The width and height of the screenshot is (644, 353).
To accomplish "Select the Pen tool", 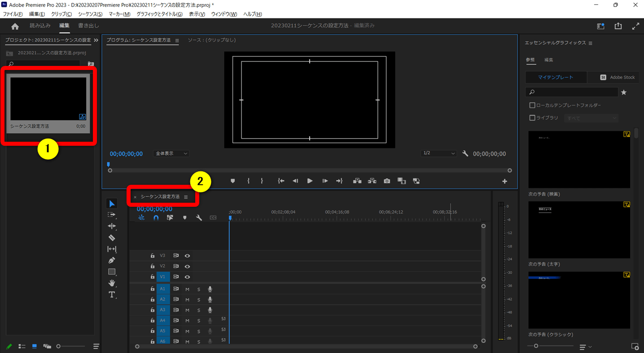I will (x=112, y=260).
